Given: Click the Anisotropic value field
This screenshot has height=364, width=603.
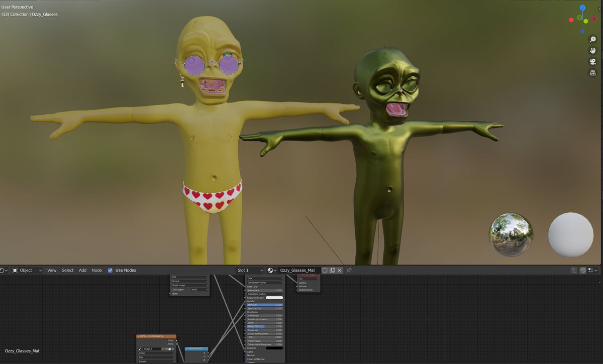Looking at the screenshot, I should click(264, 315).
